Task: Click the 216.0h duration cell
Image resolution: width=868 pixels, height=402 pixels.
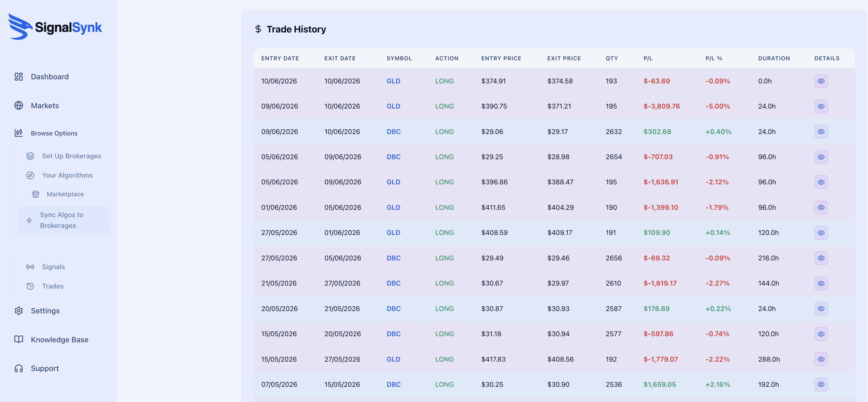Action: click(x=768, y=258)
